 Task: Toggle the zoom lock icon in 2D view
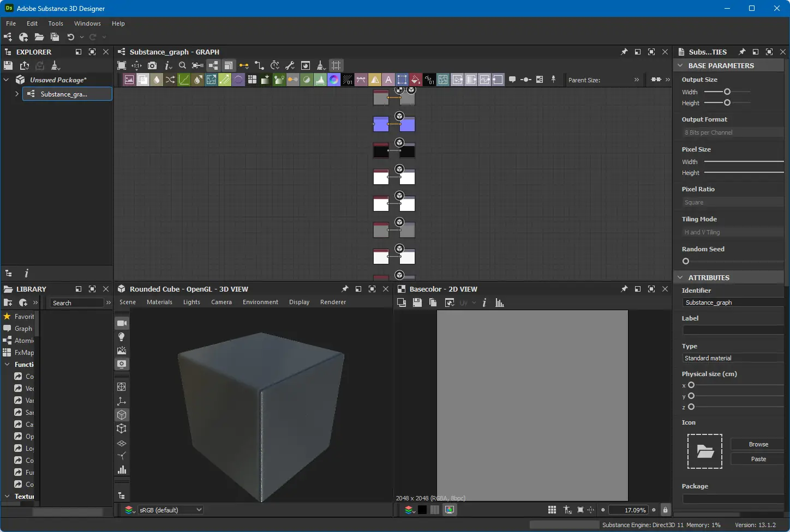point(665,510)
